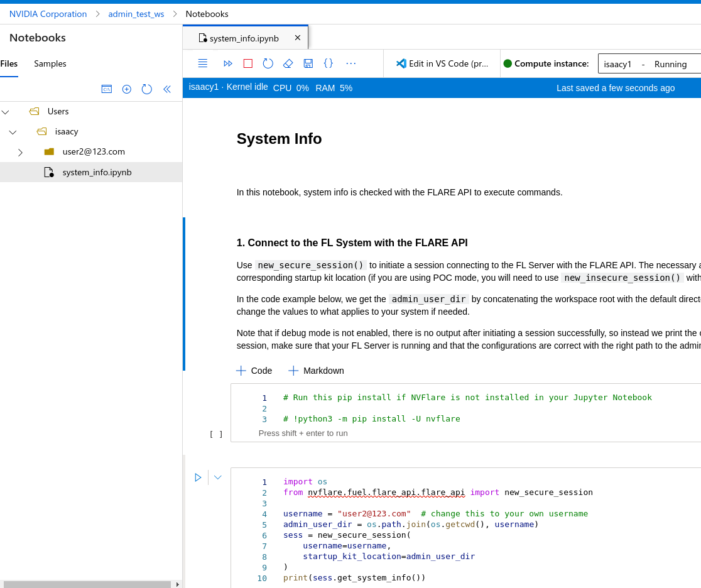Open the compute instance dropdown isaacy1
Screen dimensions: 701x588
649,64
